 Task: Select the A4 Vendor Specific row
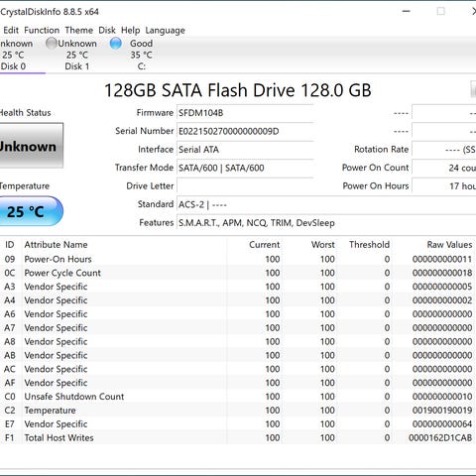point(238,300)
